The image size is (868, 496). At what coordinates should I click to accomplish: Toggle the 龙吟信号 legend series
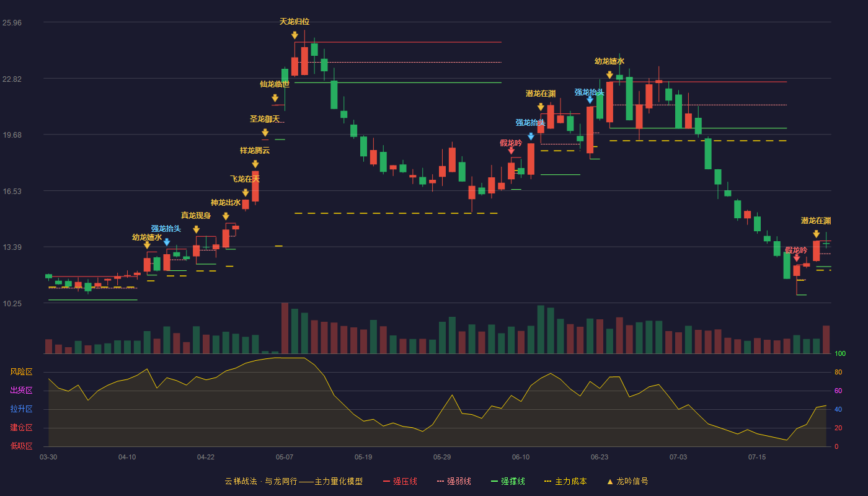pos(627,481)
